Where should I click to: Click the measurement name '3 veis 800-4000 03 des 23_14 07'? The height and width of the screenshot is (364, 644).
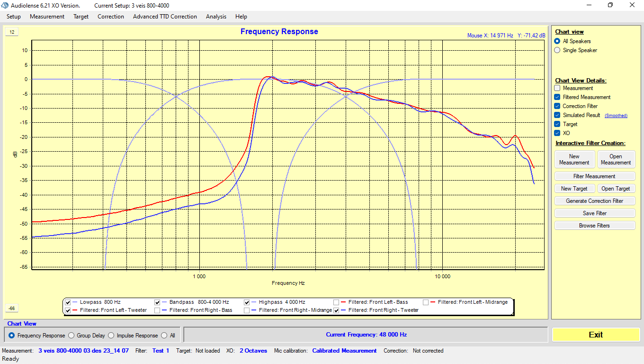tap(83, 351)
